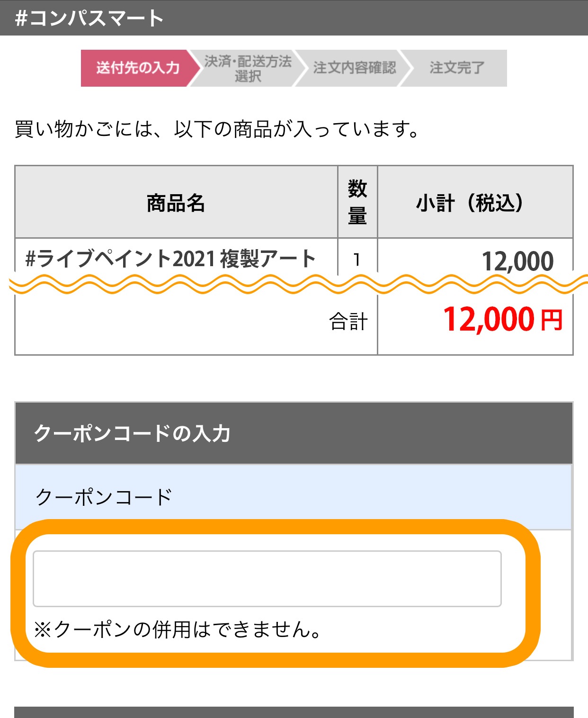Click the 注文完了 step indicator
This screenshot has height=718, width=588.
(x=456, y=68)
